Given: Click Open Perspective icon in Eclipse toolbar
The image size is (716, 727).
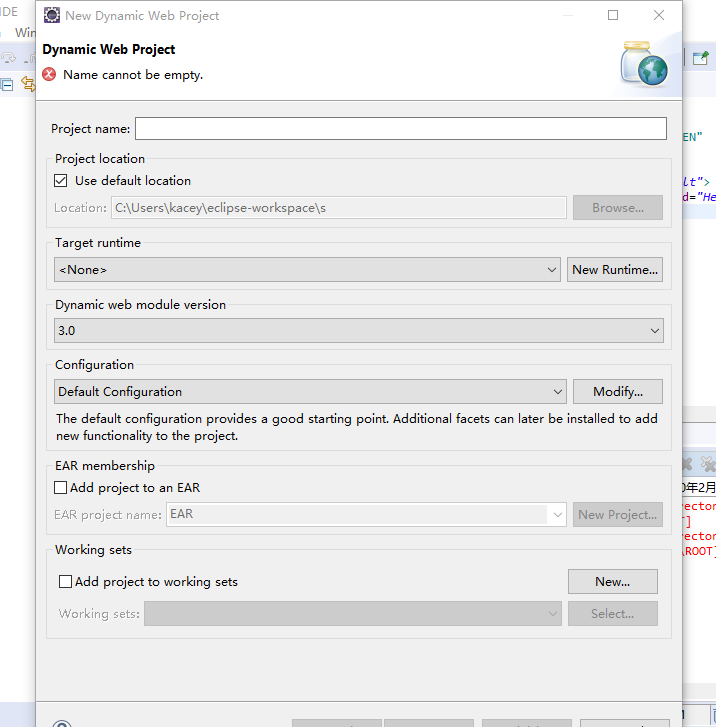Looking at the screenshot, I should [700, 58].
